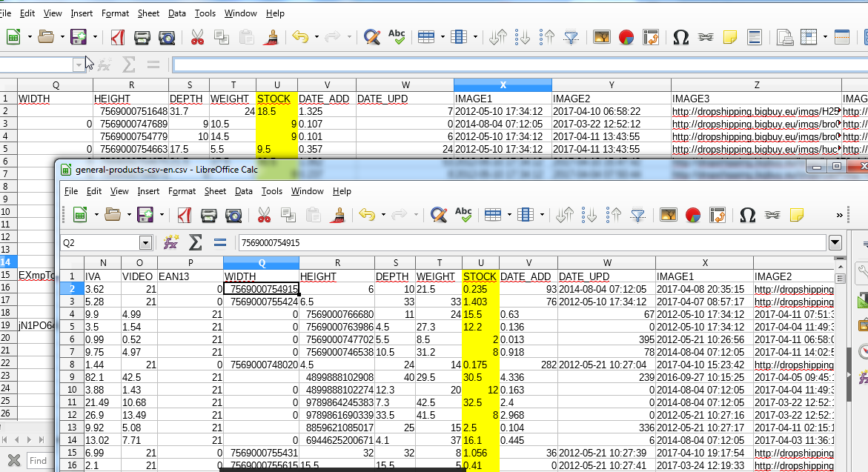Screen dimensions: 868x472
Task: Open recent documents dropdown in front window
Action: coord(129,215)
